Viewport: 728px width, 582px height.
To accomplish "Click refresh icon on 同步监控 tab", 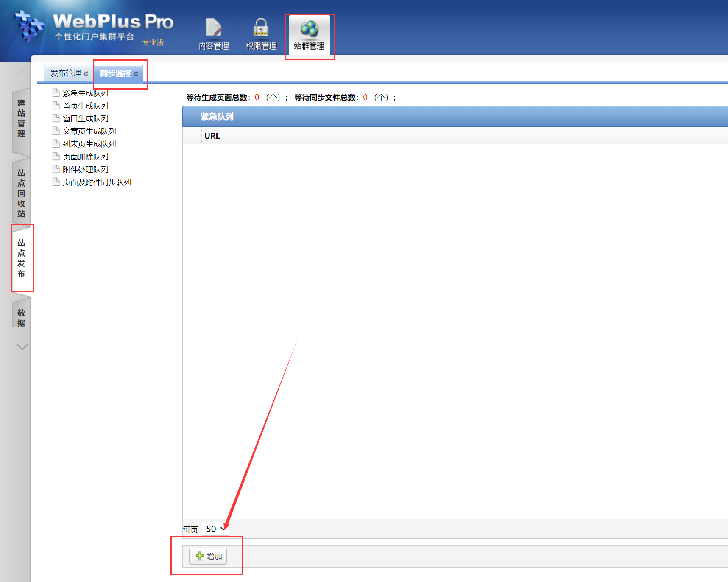I will (x=136, y=74).
